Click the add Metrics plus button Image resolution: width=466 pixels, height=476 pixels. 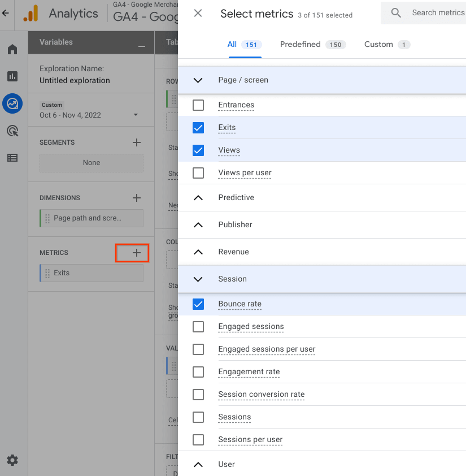pyautogui.click(x=132, y=253)
